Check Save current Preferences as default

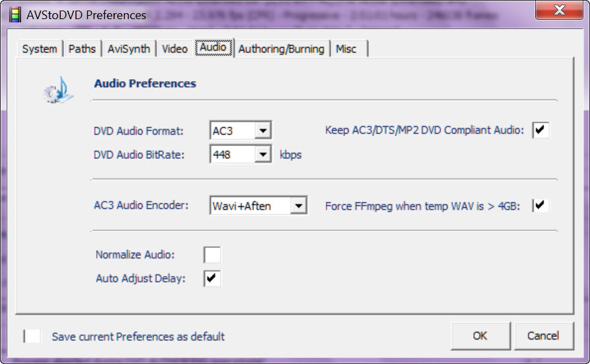[x=32, y=336]
